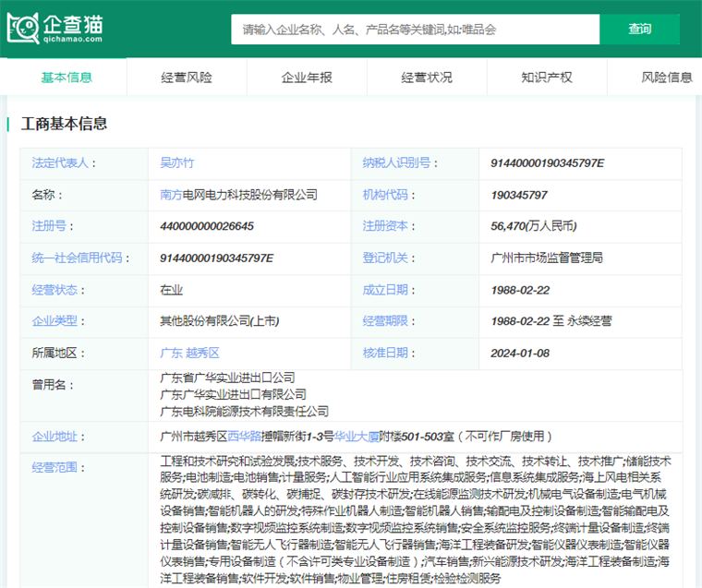Select the 经营状况 tab
The height and width of the screenshot is (588, 702).
427,78
